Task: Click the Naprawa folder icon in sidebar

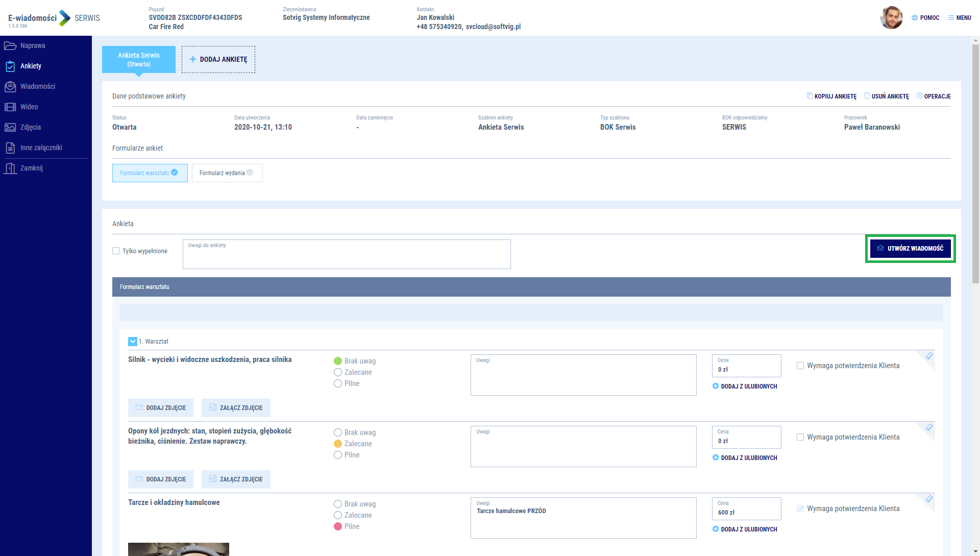Action: click(10, 46)
